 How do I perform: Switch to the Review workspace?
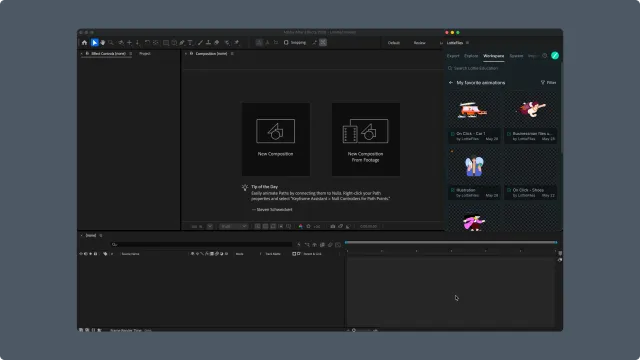pos(420,43)
